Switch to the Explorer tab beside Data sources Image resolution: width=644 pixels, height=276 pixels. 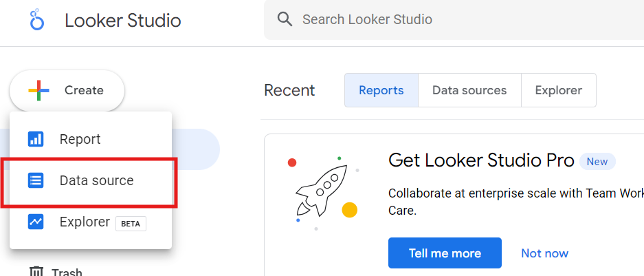click(559, 90)
